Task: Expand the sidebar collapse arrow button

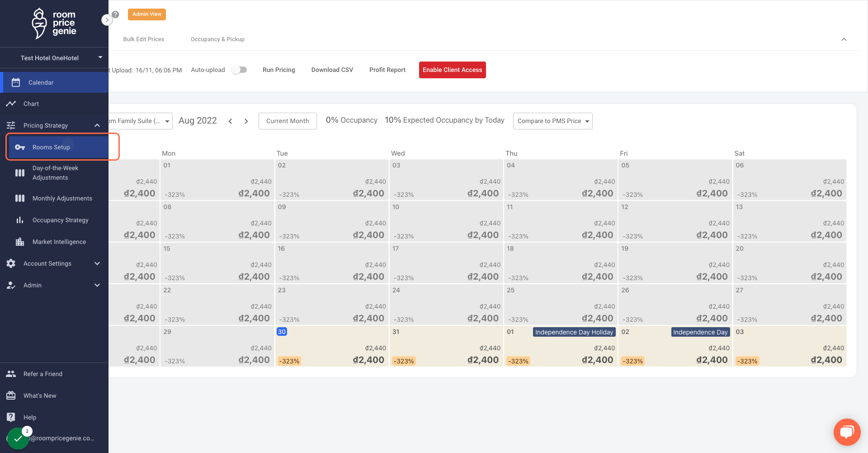Action: click(107, 20)
